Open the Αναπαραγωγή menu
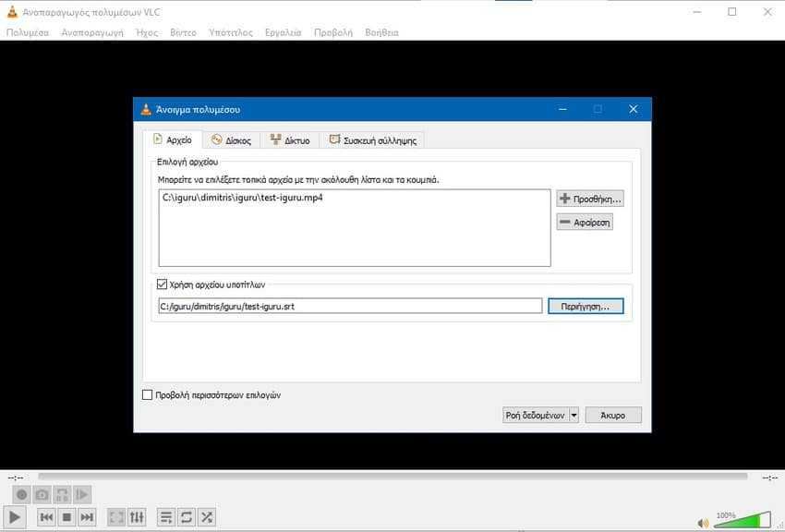The height and width of the screenshot is (532, 785). 92,32
